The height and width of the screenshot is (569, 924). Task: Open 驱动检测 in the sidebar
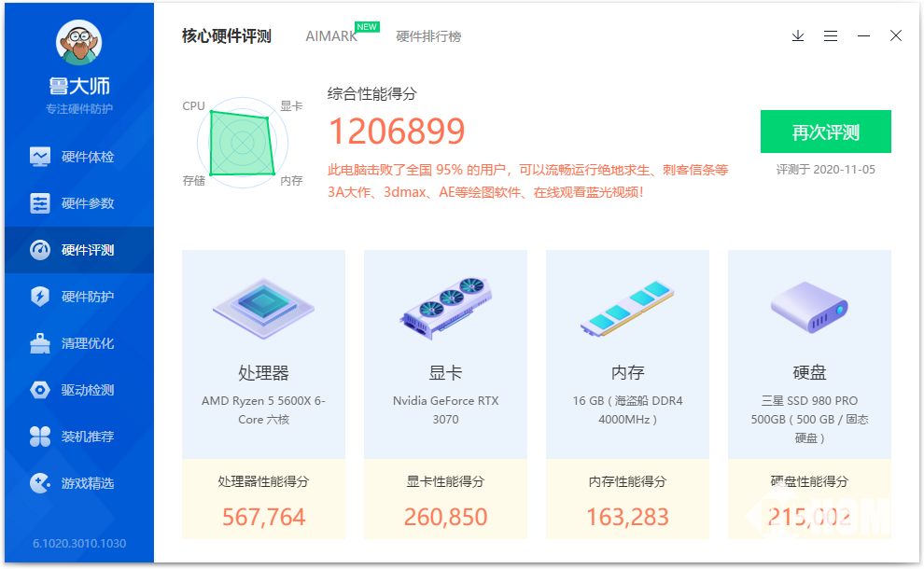pyautogui.click(x=79, y=389)
